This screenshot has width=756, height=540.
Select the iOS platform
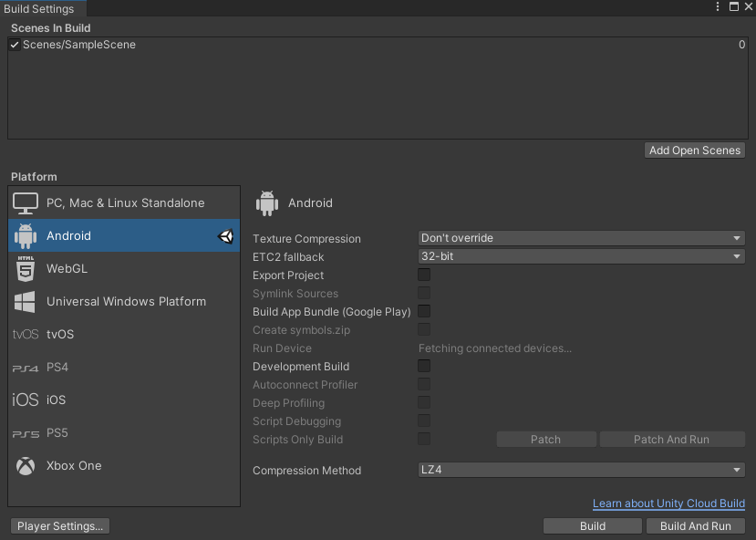tap(124, 400)
